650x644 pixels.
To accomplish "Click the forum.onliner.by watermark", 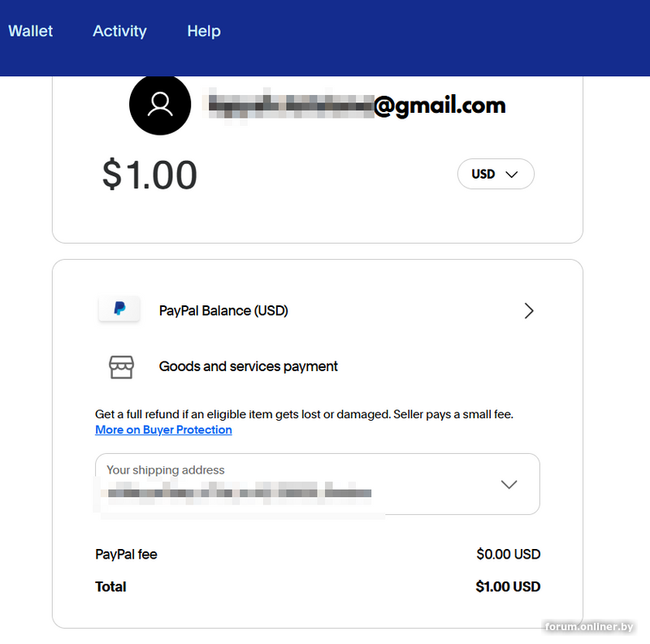I will pos(589,627).
